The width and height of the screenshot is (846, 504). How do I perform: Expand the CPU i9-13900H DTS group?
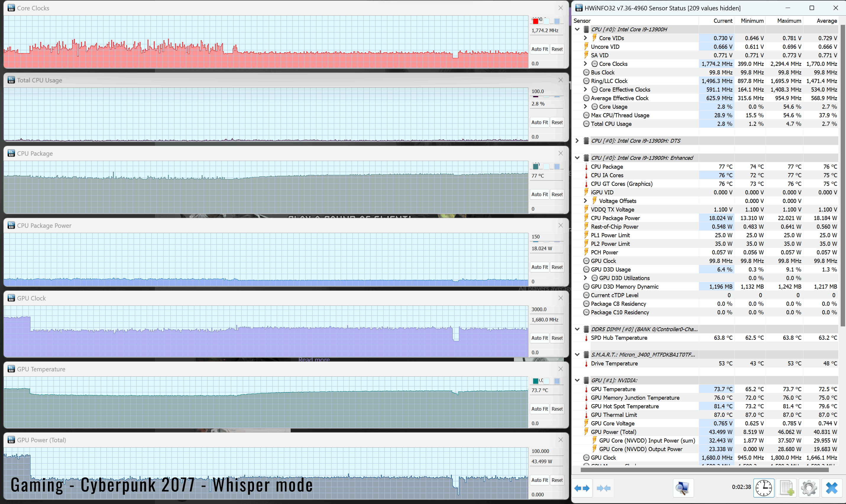tap(577, 141)
